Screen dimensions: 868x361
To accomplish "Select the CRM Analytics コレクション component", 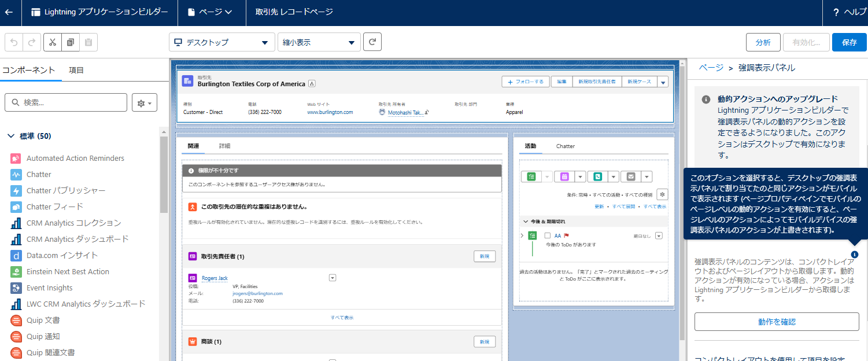I will (74, 223).
